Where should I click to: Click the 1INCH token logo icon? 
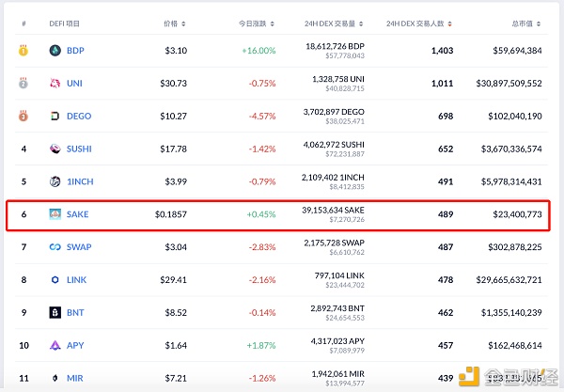[55, 181]
